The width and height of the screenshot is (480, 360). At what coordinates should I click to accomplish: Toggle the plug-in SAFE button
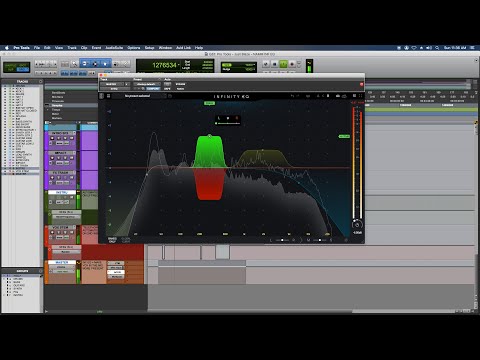point(167,89)
